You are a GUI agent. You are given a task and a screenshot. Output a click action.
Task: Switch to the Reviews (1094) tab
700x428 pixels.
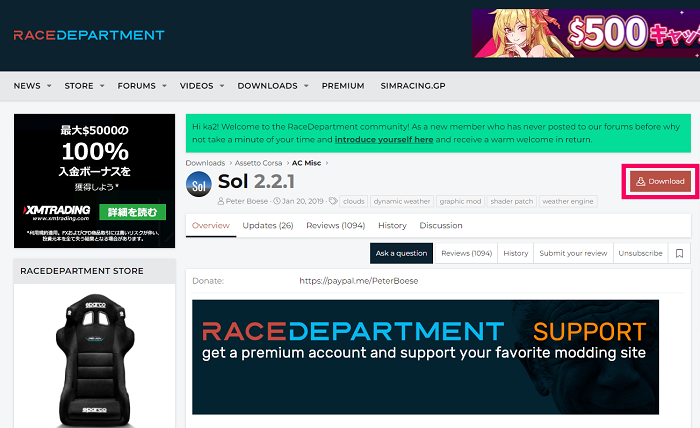point(336,225)
